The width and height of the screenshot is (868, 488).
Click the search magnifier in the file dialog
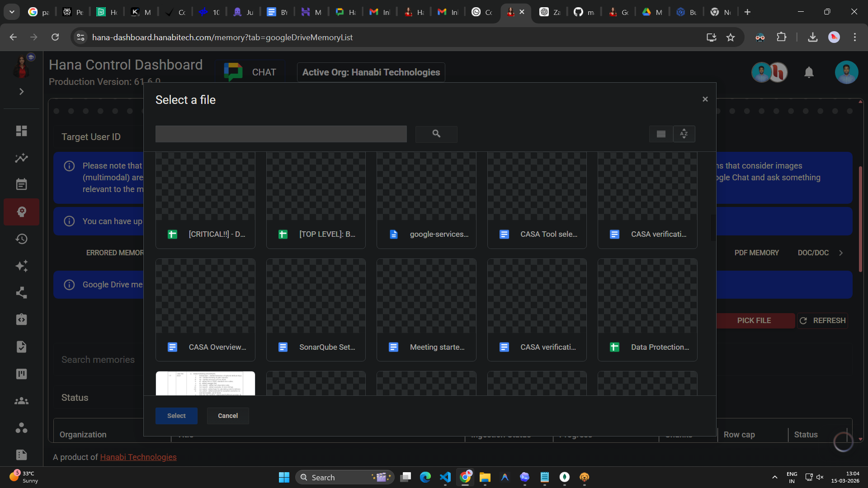click(436, 134)
